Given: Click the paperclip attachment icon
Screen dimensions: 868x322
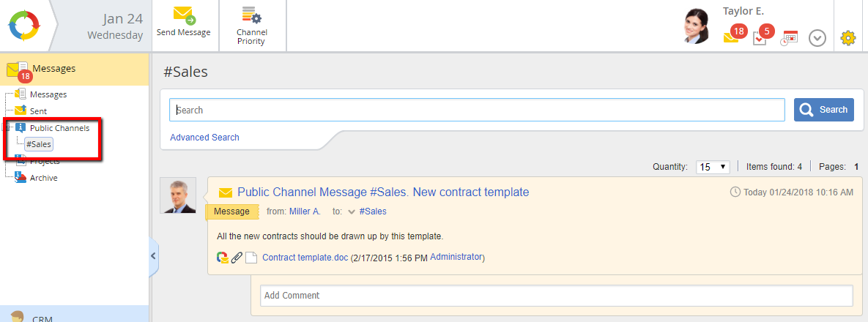Looking at the screenshot, I should coord(237,258).
